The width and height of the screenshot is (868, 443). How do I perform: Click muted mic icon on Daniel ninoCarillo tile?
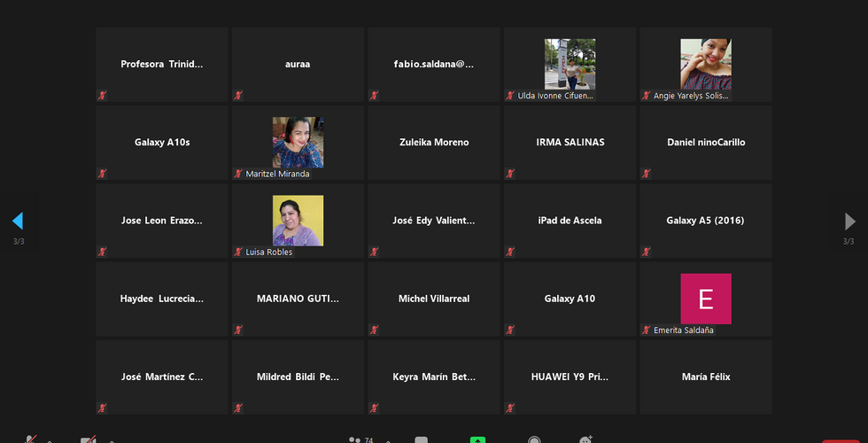coord(646,174)
